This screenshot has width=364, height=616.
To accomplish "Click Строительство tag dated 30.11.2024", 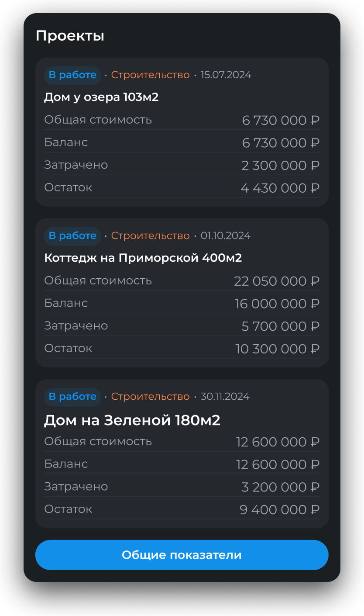I will coord(150,397).
